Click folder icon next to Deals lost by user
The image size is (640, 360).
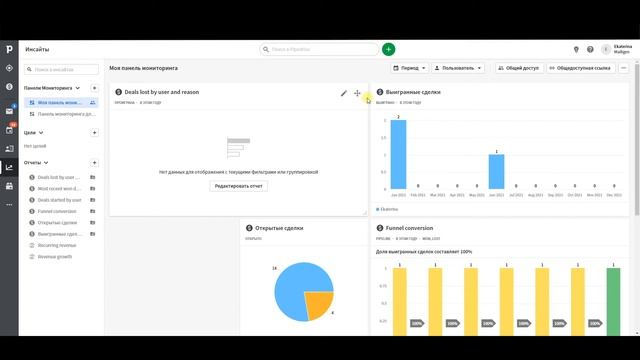tap(93, 177)
